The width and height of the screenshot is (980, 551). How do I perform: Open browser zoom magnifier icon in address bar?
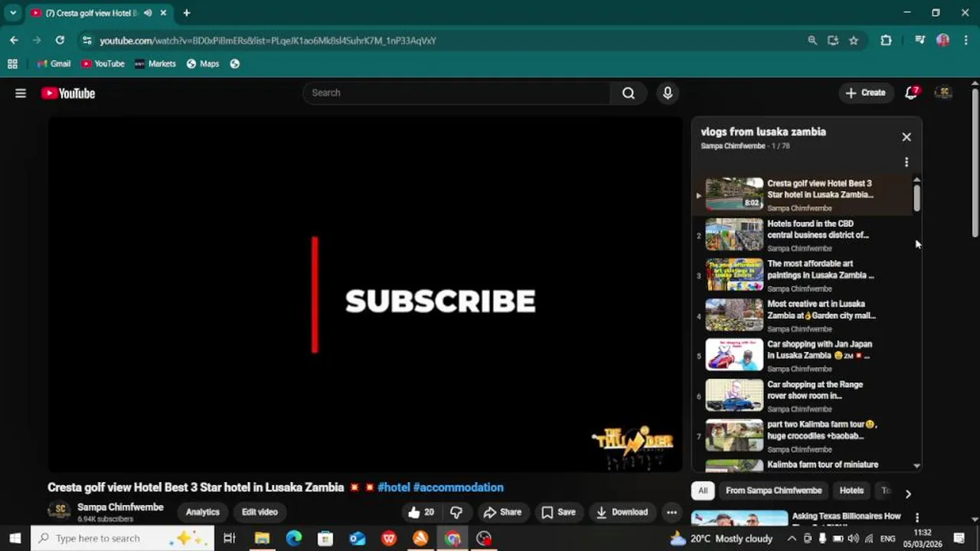[812, 41]
